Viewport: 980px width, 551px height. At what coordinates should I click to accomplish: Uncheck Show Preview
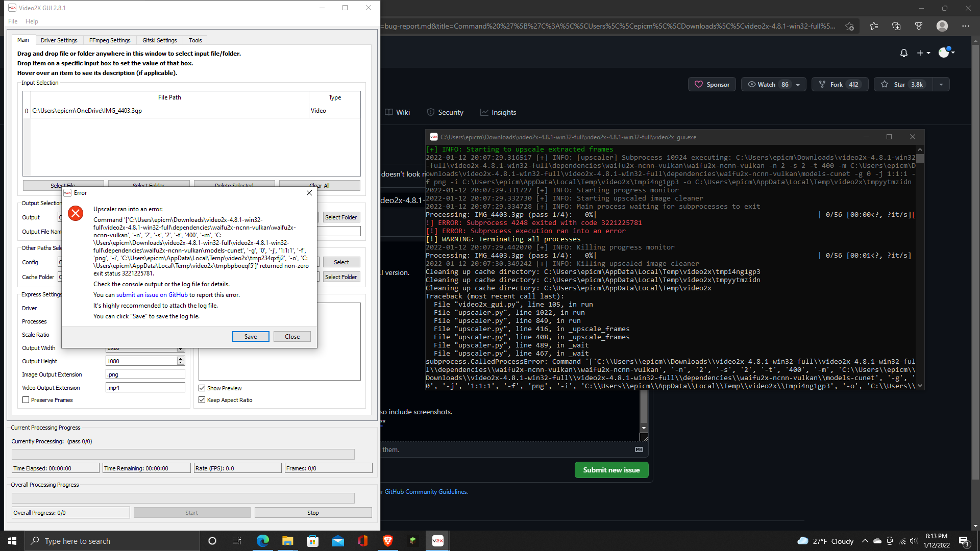coord(202,388)
